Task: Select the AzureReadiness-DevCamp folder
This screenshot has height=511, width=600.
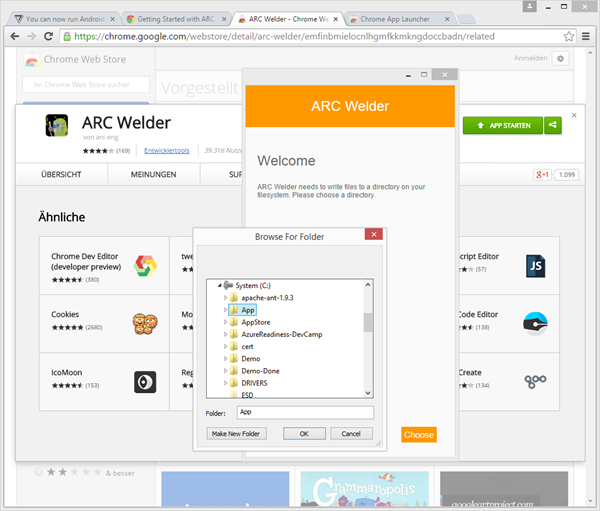Action: (282, 334)
